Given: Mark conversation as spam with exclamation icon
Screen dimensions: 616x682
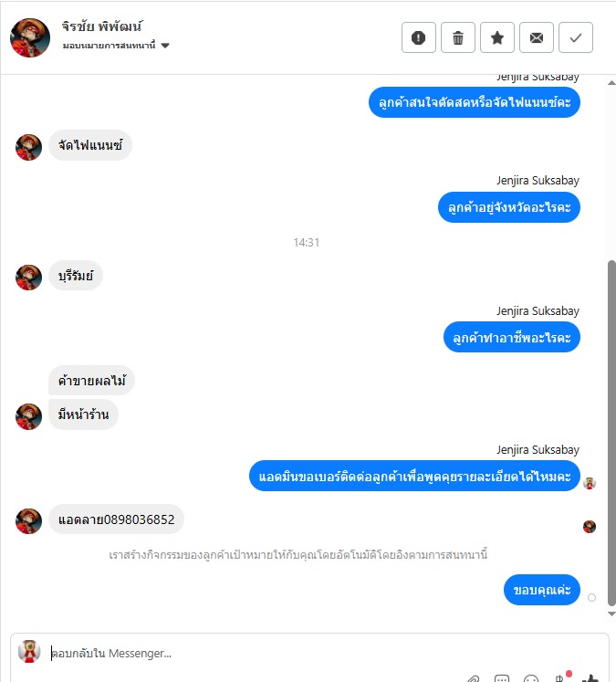Looking at the screenshot, I should coord(419,37).
